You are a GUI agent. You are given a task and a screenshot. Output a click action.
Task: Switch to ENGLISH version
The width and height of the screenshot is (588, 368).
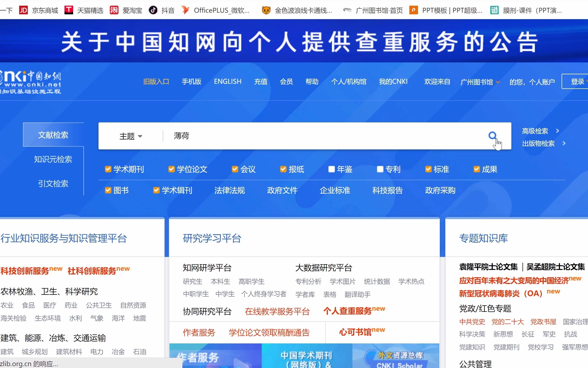click(228, 82)
